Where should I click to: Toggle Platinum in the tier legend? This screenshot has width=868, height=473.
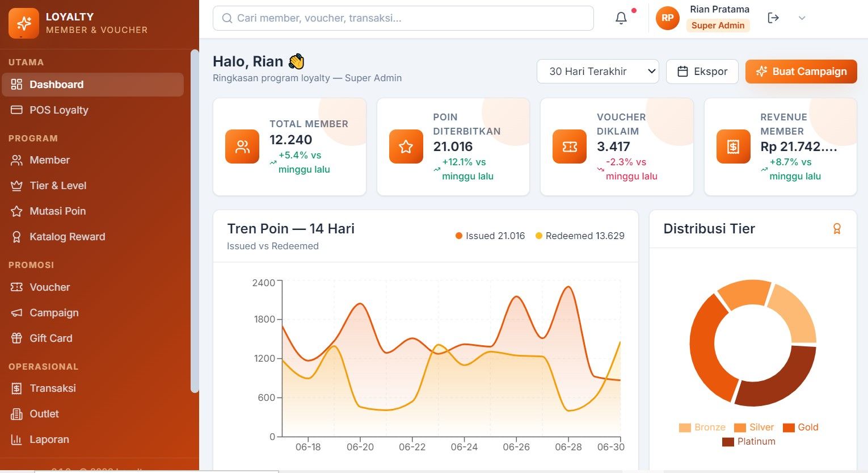pos(748,442)
